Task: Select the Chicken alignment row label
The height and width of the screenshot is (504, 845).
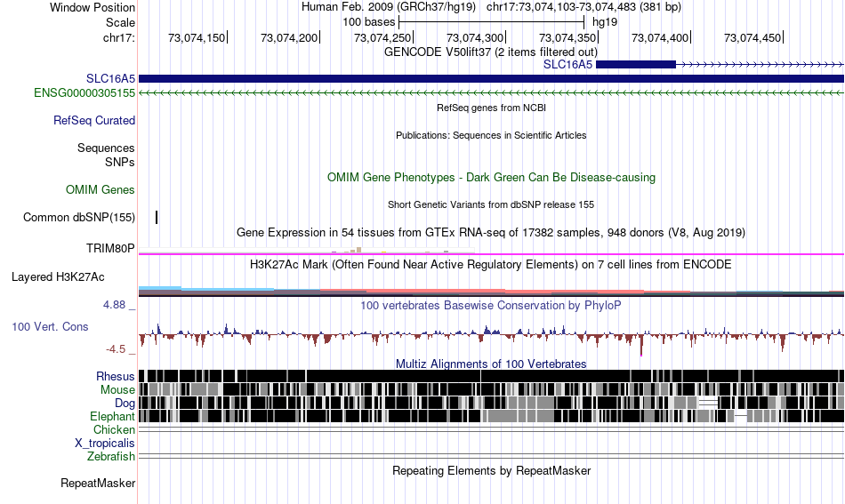Action: point(114,429)
